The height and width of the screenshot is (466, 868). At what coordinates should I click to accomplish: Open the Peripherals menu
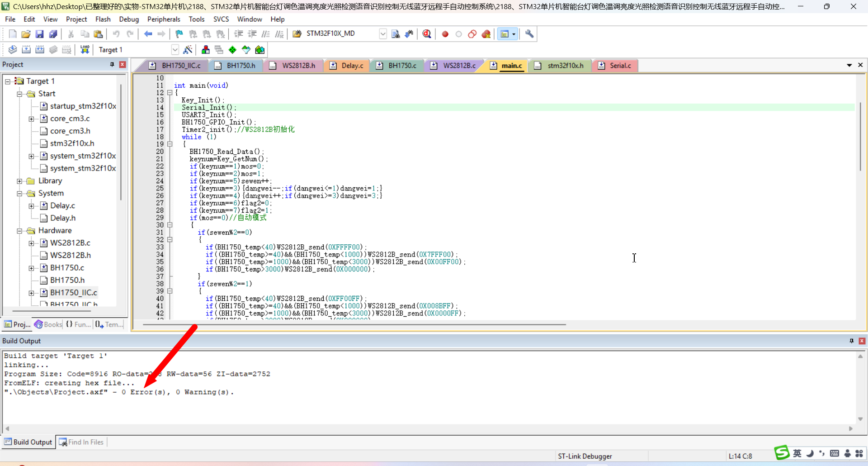[164, 19]
